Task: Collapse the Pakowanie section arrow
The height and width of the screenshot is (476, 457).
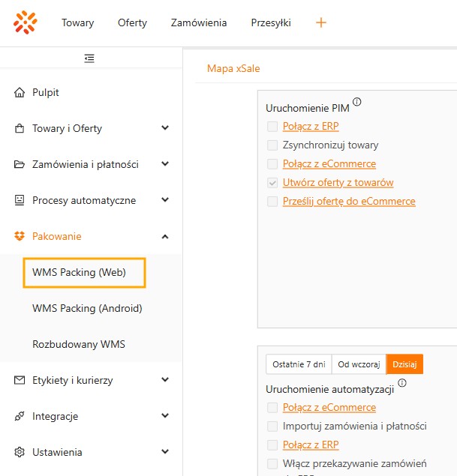Action: pyautogui.click(x=165, y=236)
